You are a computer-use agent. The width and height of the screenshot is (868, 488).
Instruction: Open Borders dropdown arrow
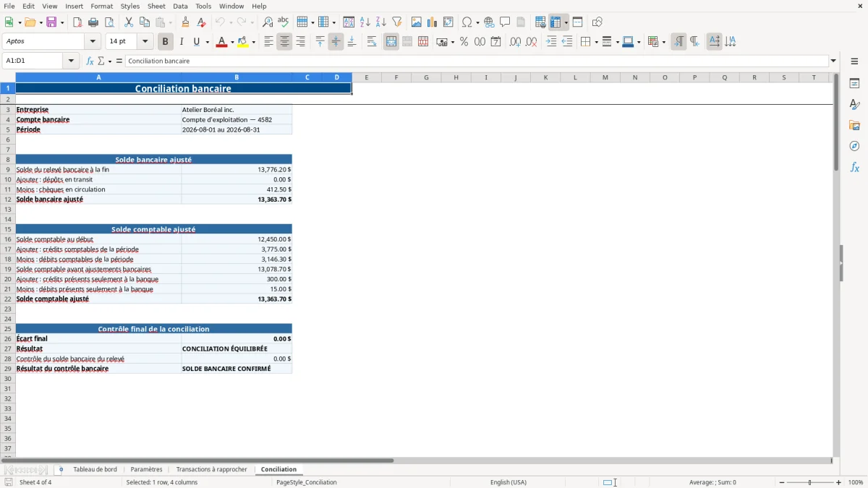coord(596,42)
